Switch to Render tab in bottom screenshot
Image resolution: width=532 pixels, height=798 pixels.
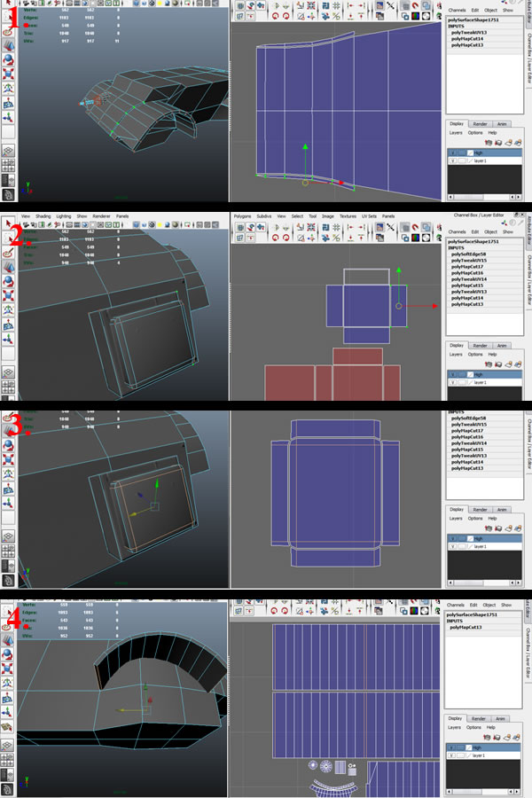click(479, 718)
